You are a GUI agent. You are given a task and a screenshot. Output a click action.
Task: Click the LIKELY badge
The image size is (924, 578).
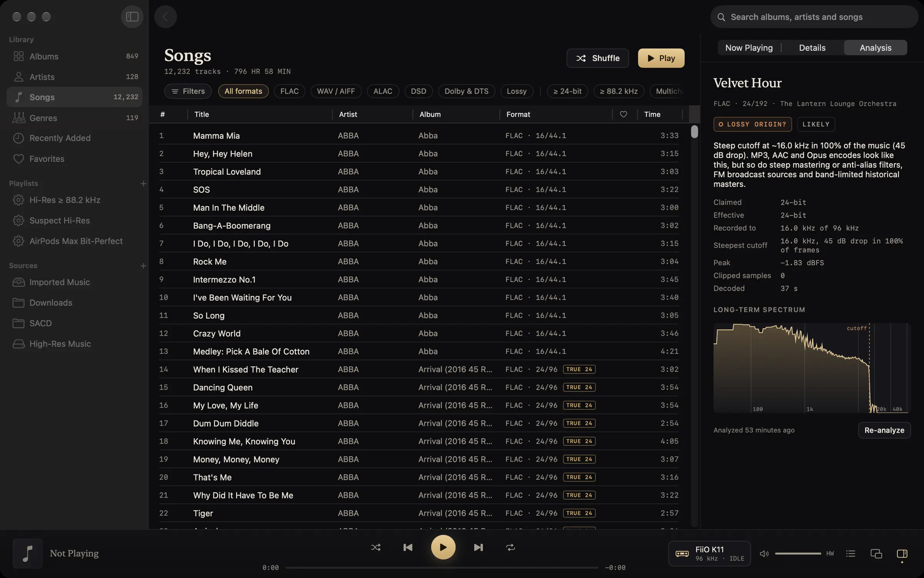pyautogui.click(x=816, y=124)
